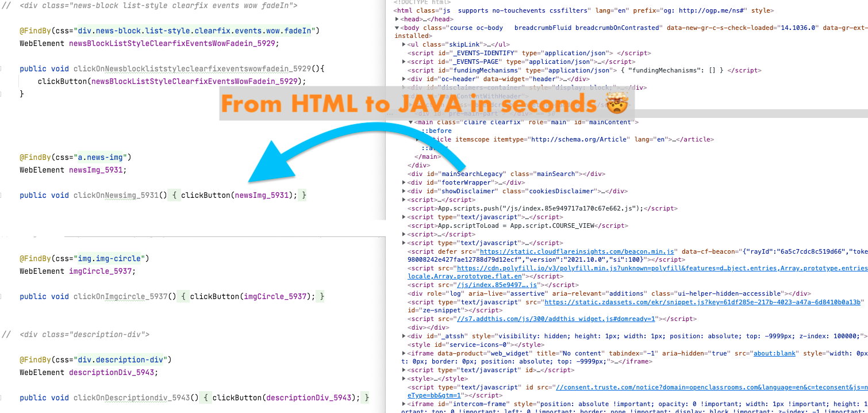Screen dimensions: 868x413
Task: Click the newsBlockListStyleClearfixEventsWowFadein_5929 WebElement declaration
Action: coord(149,43)
